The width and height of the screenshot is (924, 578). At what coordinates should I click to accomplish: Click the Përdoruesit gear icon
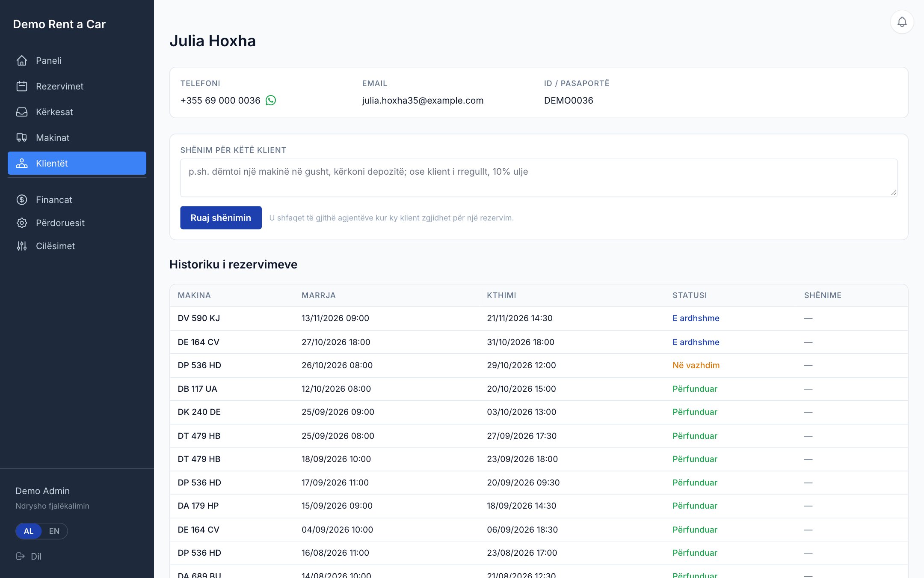pos(22,223)
